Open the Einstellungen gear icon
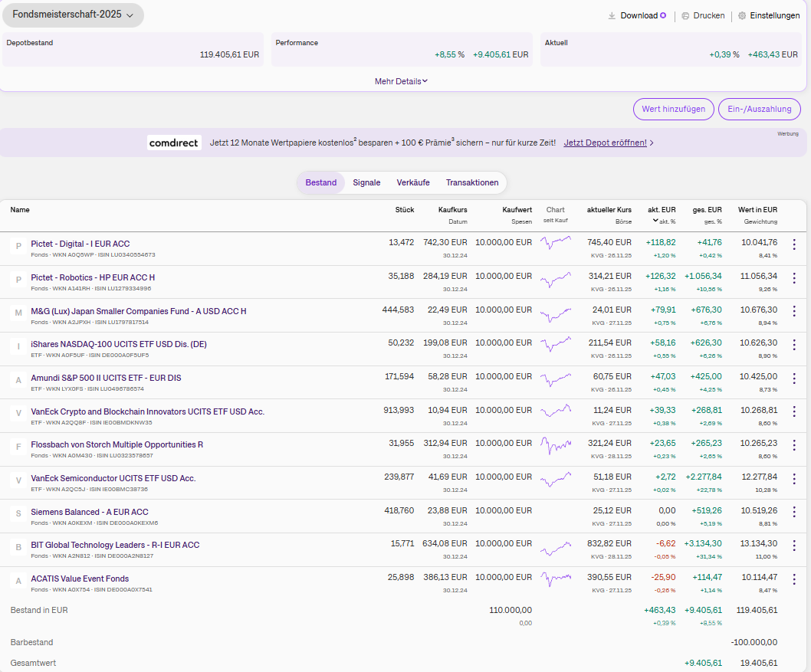 742,15
